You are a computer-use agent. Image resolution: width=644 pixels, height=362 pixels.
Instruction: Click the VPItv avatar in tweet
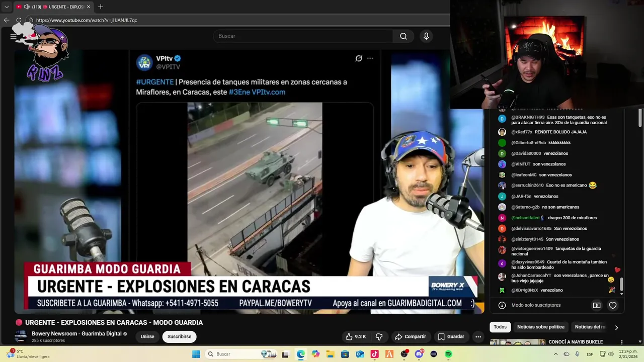pos(144,62)
